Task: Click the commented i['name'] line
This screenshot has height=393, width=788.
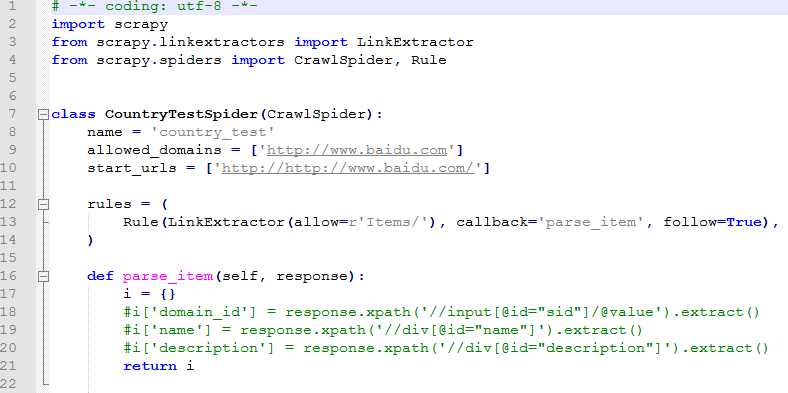Action: click(382, 330)
